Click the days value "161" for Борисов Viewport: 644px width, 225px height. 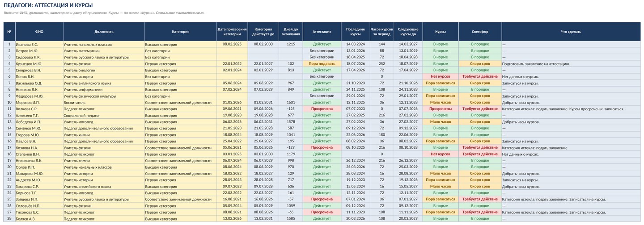click(x=291, y=193)
